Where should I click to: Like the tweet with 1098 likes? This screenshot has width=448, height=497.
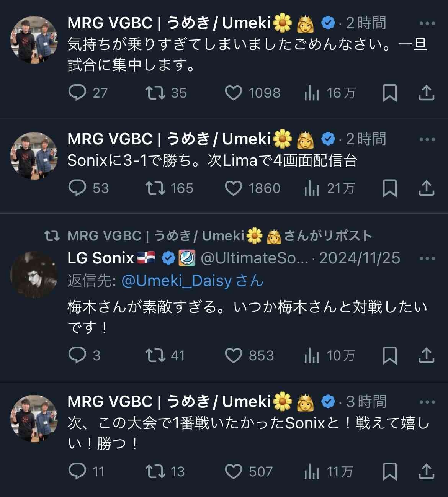point(233,93)
